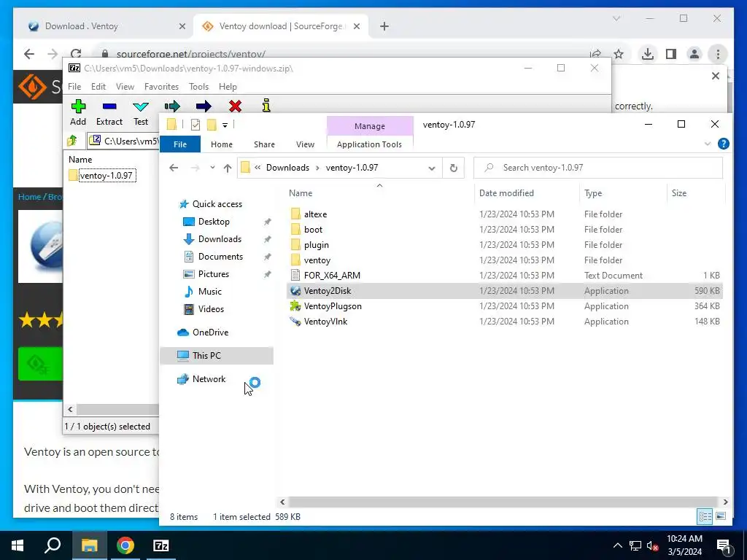
Task: Open the 7-Zip File menu
Action: coord(74,87)
